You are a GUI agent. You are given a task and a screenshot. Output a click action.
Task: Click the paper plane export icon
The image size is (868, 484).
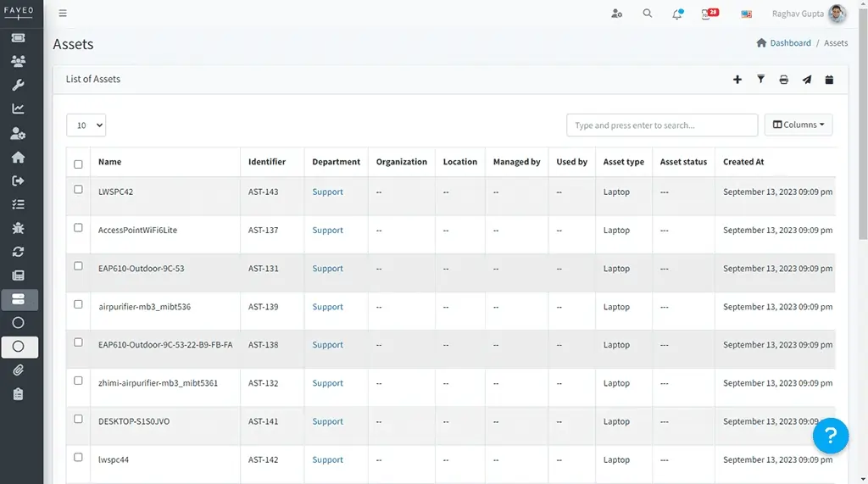click(807, 80)
